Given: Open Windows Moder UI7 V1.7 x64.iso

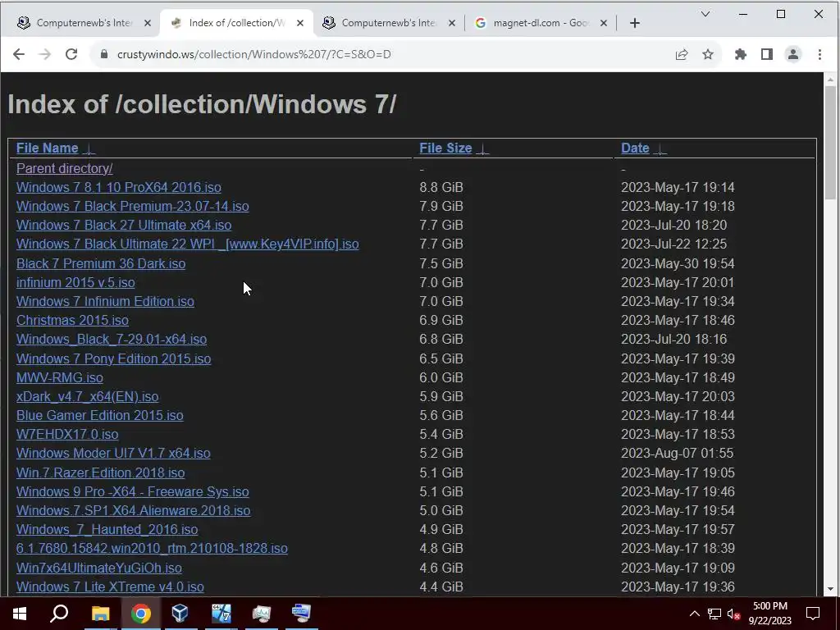Looking at the screenshot, I should coord(113,453).
